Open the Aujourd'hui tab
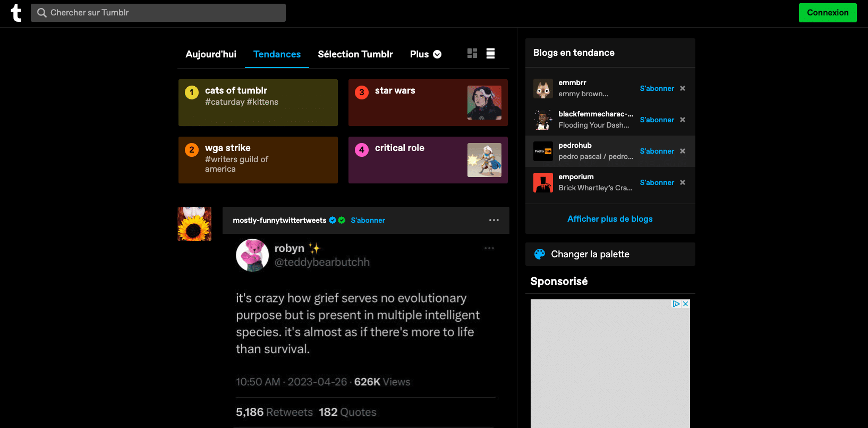This screenshot has height=428, width=868. point(211,54)
